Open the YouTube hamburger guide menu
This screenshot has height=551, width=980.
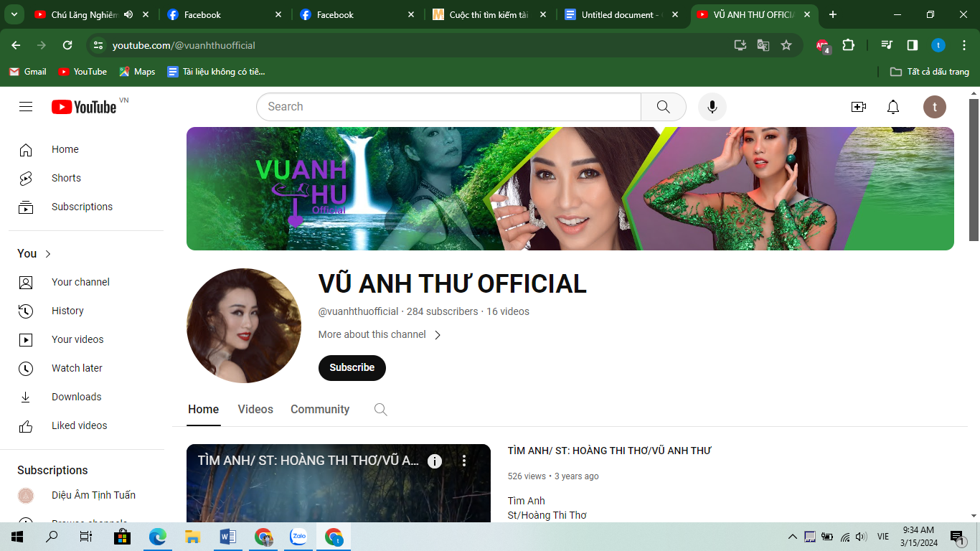(26, 107)
